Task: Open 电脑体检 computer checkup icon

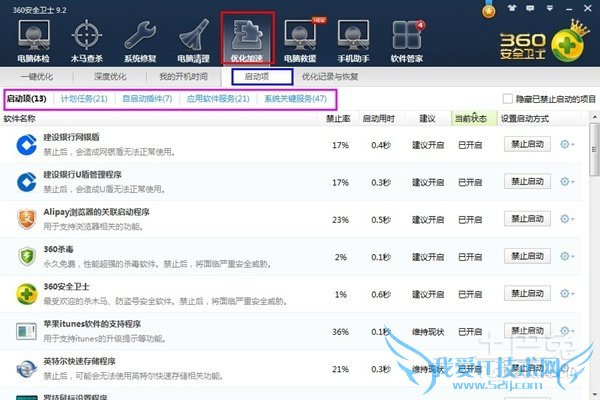Action: 34,41
